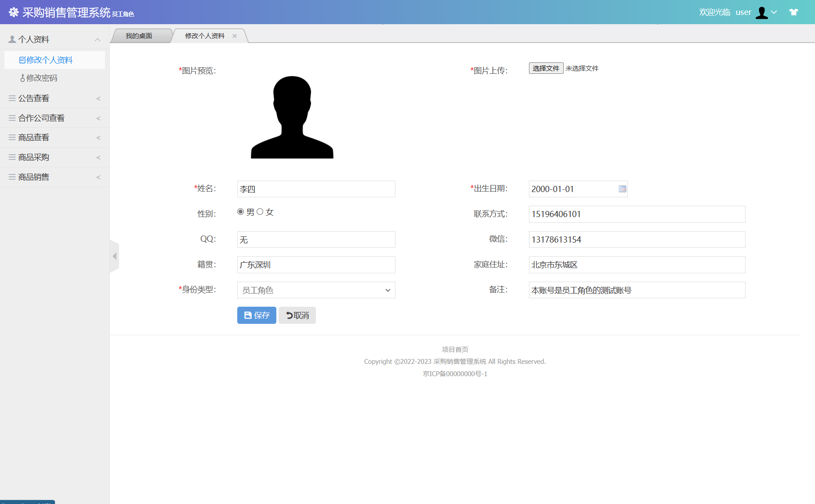The width and height of the screenshot is (815, 504).
Task: Open the calendar icon in 出生日期 field
Action: (x=622, y=189)
